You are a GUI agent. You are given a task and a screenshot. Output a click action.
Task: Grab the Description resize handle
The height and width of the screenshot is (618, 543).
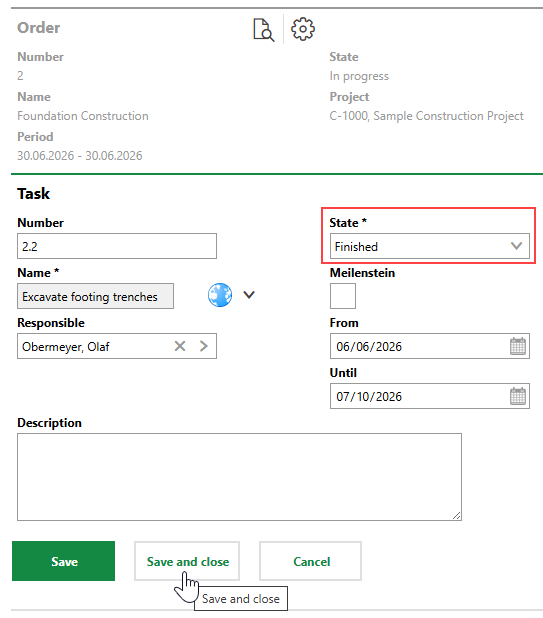[x=456, y=516]
